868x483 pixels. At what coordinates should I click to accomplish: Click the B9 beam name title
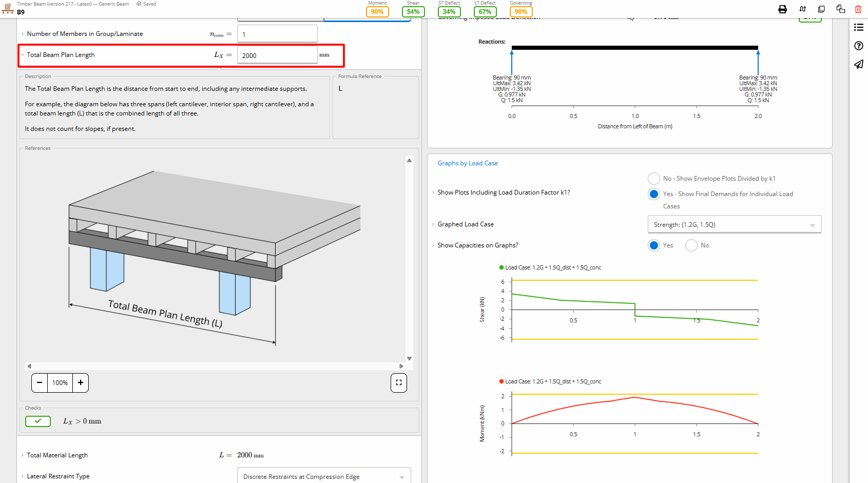21,12
